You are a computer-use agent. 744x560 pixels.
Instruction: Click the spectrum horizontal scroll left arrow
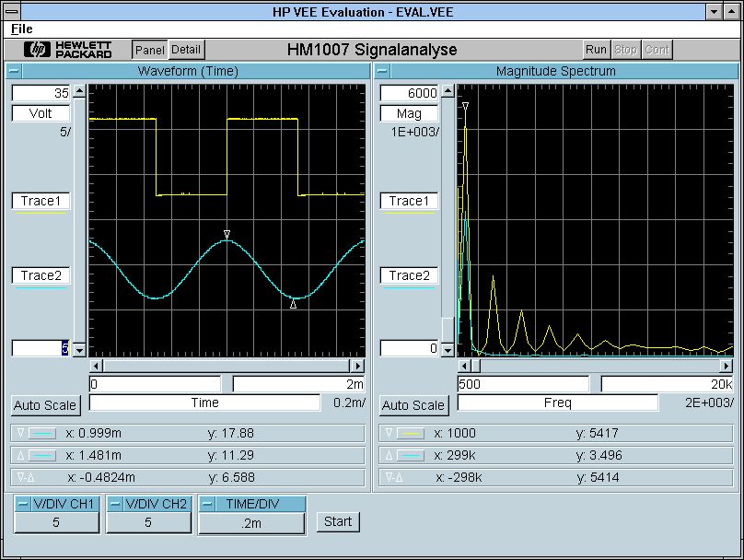click(x=464, y=366)
